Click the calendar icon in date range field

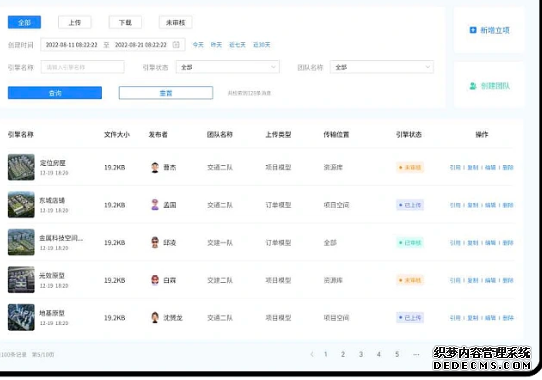176,45
